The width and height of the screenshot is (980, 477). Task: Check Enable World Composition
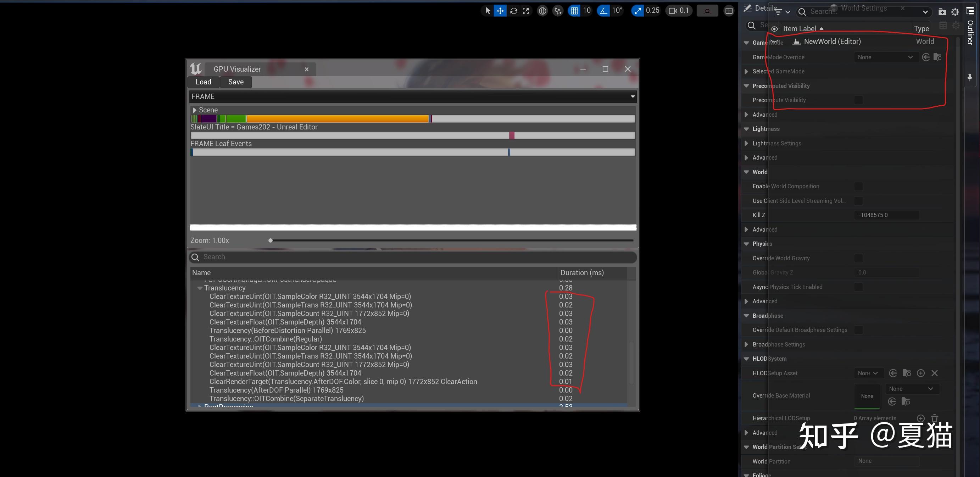pyautogui.click(x=858, y=187)
